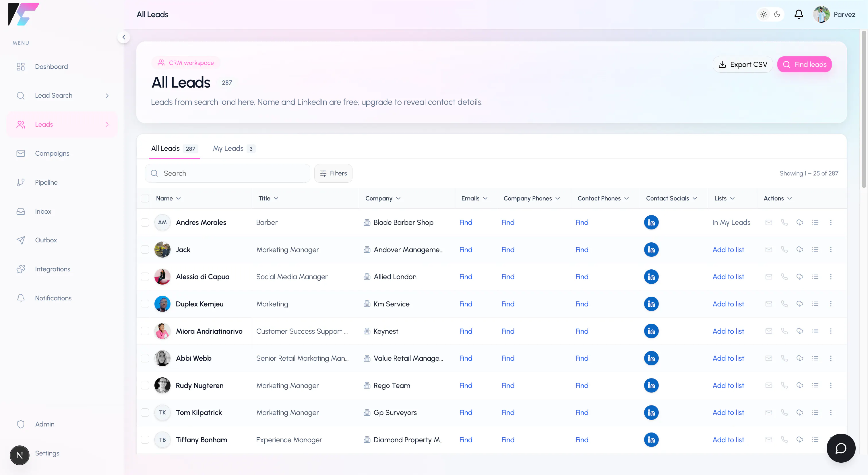Click the phone icon for Miora Andriatinarivo
868x475 pixels.
point(784,331)
